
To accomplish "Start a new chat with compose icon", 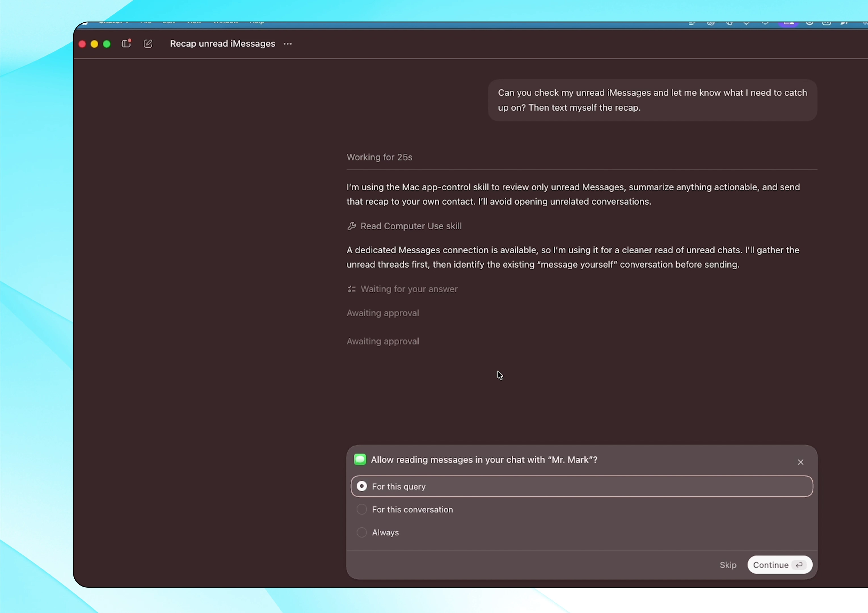I will pyautogui.click(x=148, y=43).
